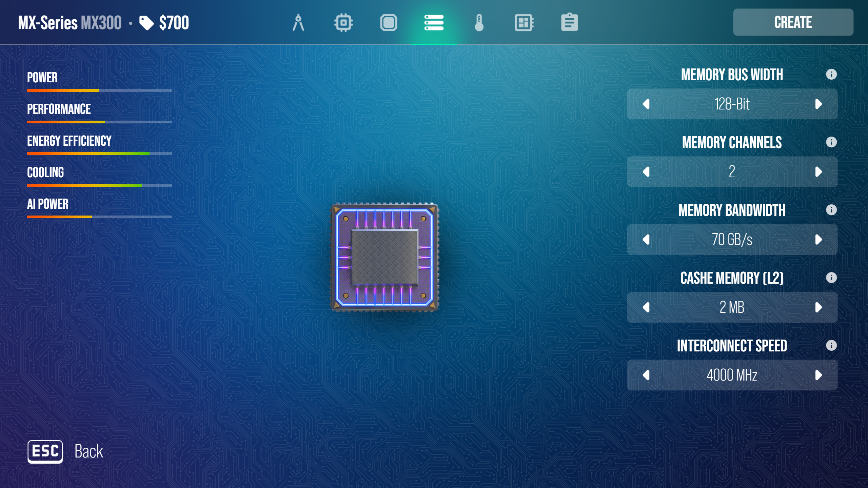Open the architecture compass tab icon
Image resolution: width=868 pixels, height=488 pixels.
[298, 23]
